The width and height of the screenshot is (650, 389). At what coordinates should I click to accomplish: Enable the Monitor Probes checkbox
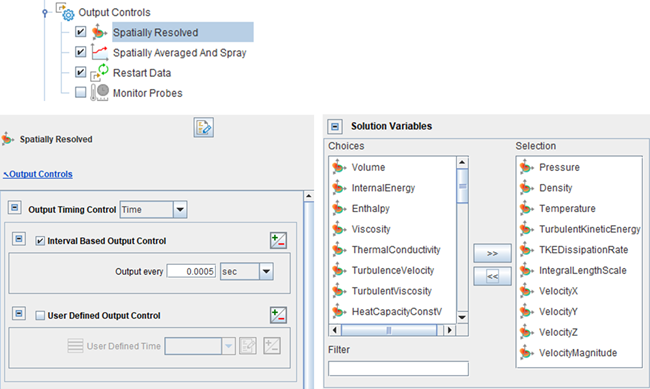(x=80, y=92)
